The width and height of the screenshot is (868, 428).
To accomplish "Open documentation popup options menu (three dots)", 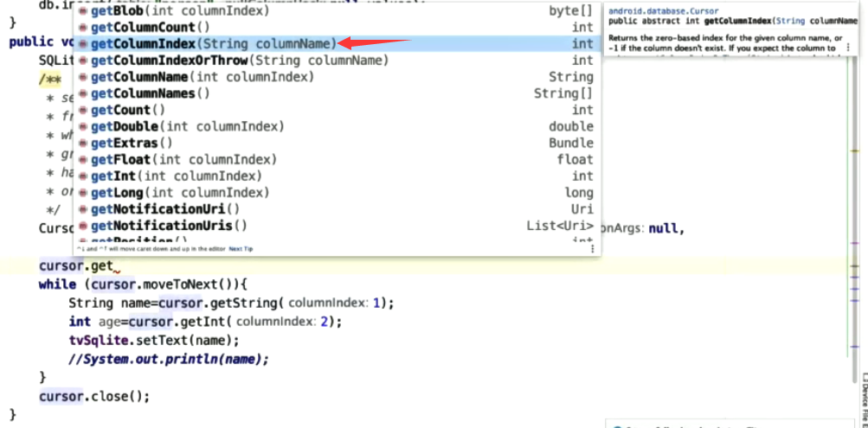I will [x=848, y=48].
